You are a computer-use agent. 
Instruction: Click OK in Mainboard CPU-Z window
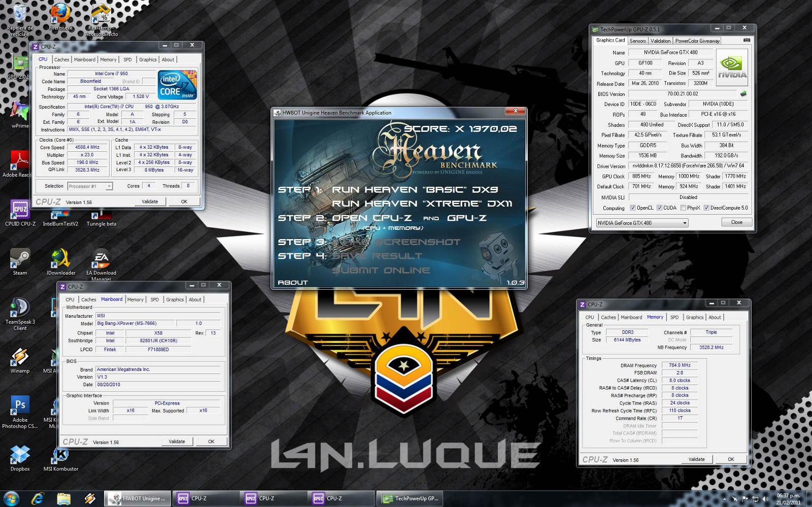pyautogui.click(x=211, y=442)
